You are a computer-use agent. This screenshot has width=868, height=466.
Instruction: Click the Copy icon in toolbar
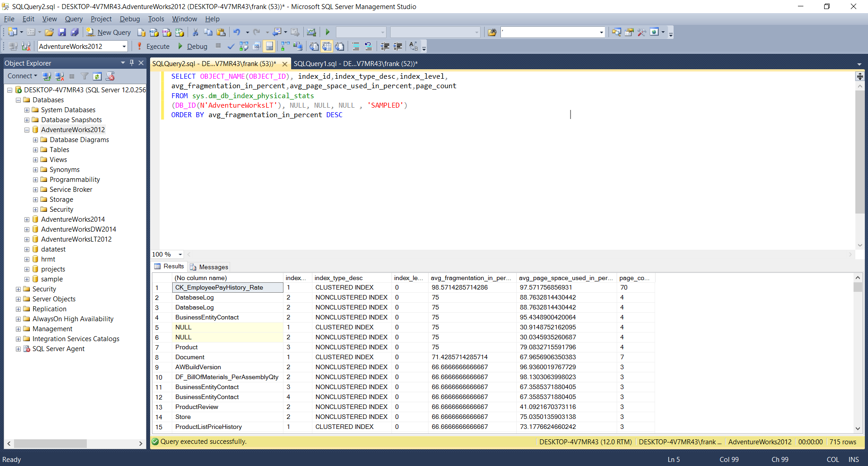coord(208,32)
